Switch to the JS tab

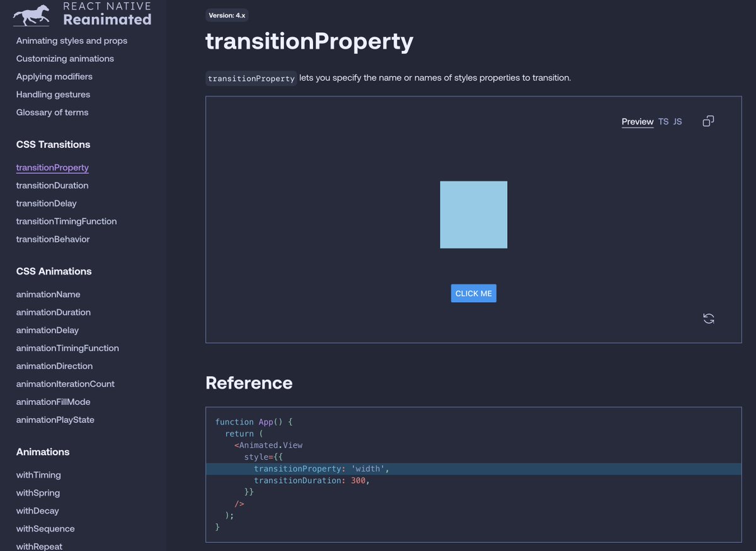click(677, 121)
